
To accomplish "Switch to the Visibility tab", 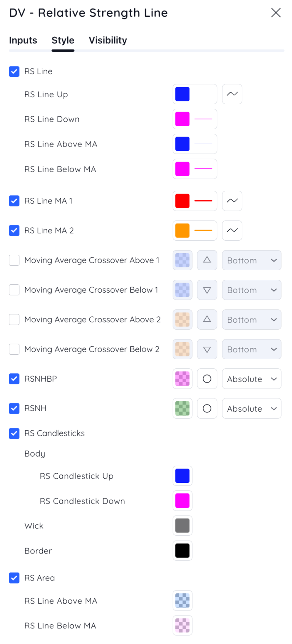I will [108, 40].
